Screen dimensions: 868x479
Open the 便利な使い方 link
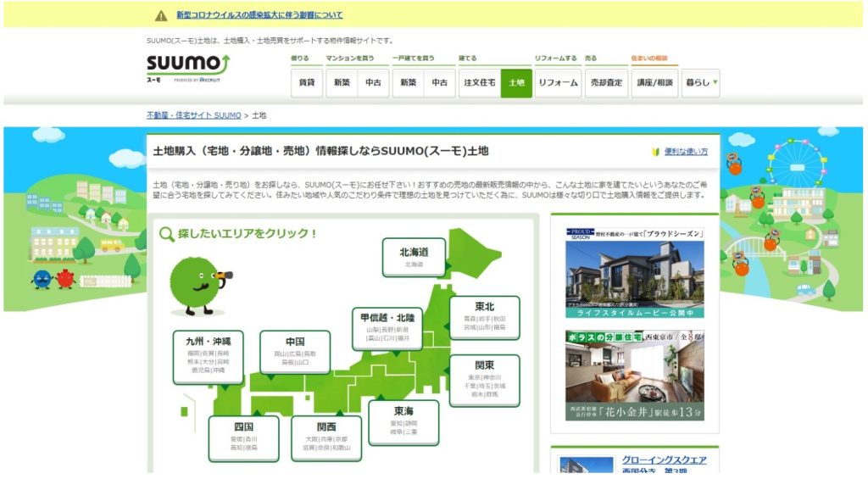click(686, 152)
